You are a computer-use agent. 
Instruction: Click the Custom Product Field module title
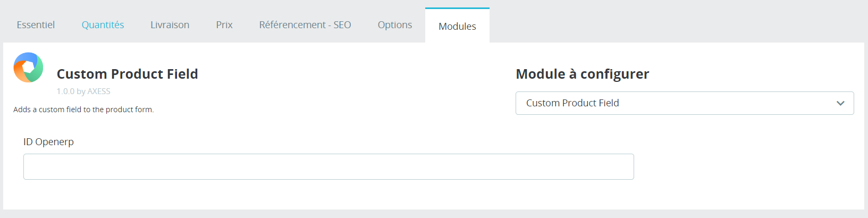coord(127,74)
